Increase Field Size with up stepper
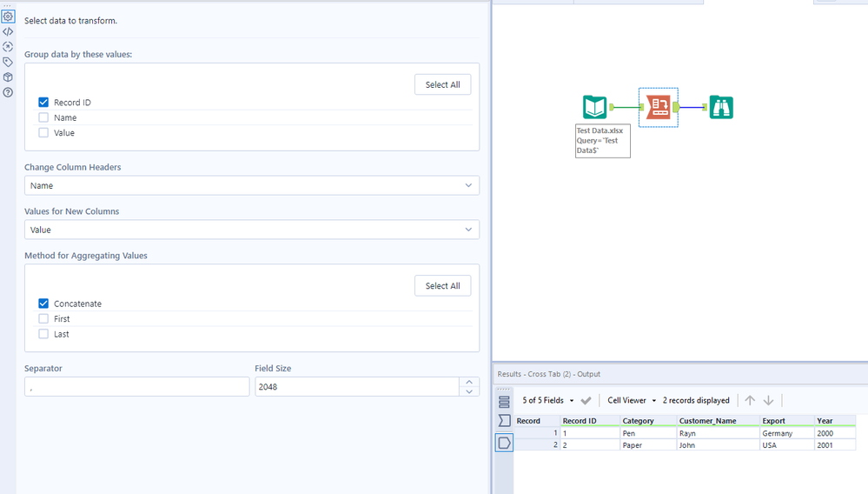Image resolution: width=868 pixels, height=494 pixels. point(469,382)
